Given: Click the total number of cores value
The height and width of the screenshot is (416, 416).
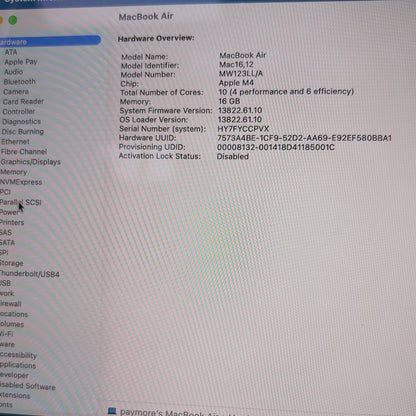Looking at the screenshot, I should pyautogui.click(x=286, y=92).
